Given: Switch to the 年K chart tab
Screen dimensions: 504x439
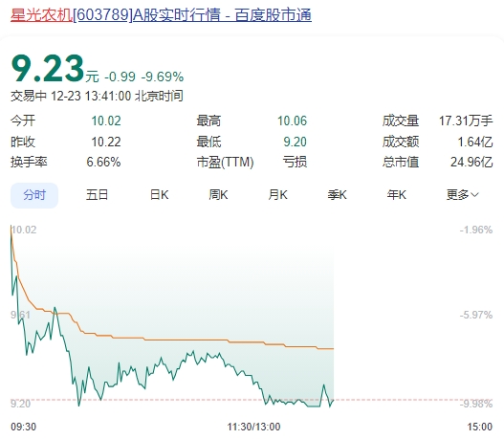Looking at the screenshot, I should point(397,195).
